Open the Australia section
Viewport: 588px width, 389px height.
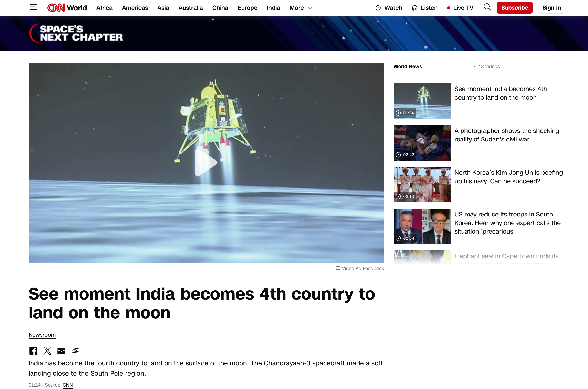pos(191,8)
